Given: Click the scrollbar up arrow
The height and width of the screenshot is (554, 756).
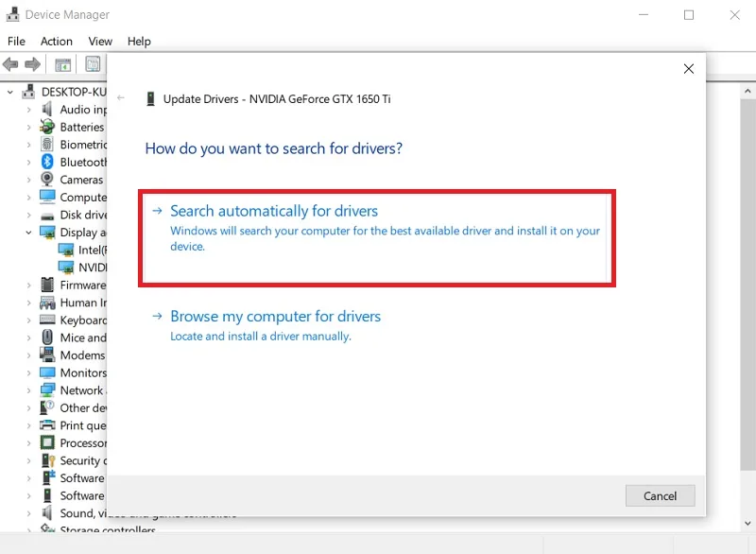Looking at the screenshot, I should coord(747,91).
